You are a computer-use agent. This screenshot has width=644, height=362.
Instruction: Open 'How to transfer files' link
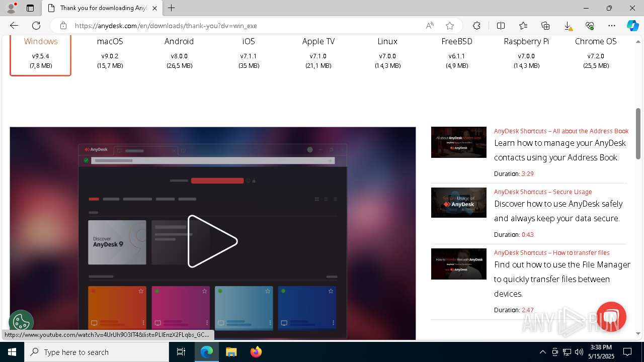click(x=552, y=252)
